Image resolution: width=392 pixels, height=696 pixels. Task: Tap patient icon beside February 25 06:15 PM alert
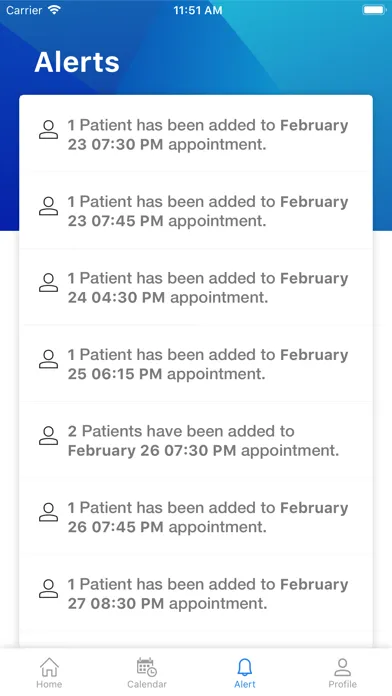[48, 359]
